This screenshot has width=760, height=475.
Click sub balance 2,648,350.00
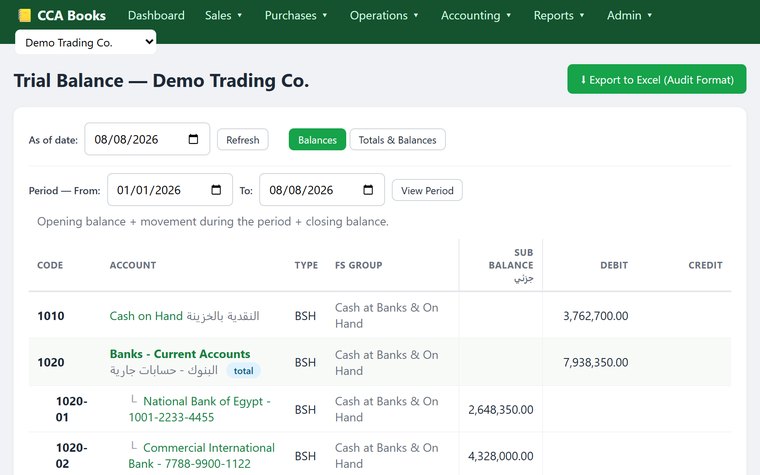click(x=501, y=410)
